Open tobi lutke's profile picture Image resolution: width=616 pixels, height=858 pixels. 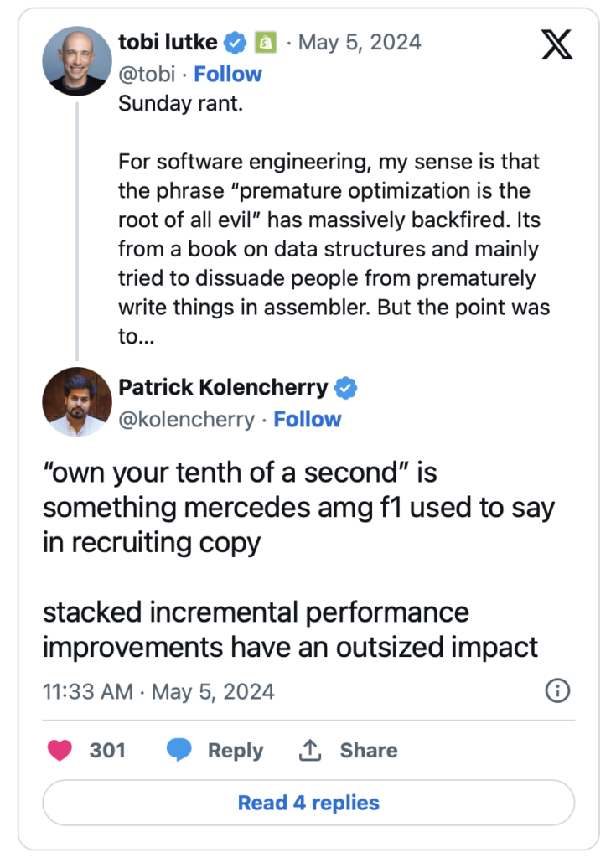[x=77, y=60]
